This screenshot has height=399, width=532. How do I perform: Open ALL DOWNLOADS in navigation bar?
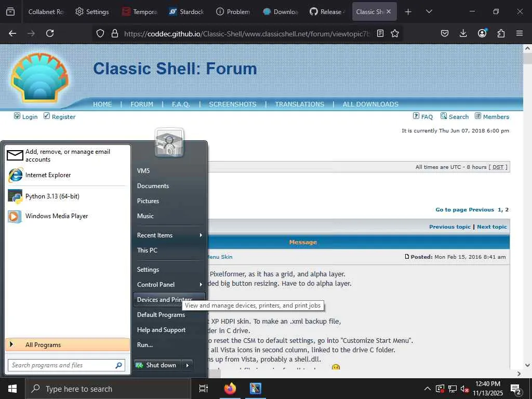tap(370, 104)
